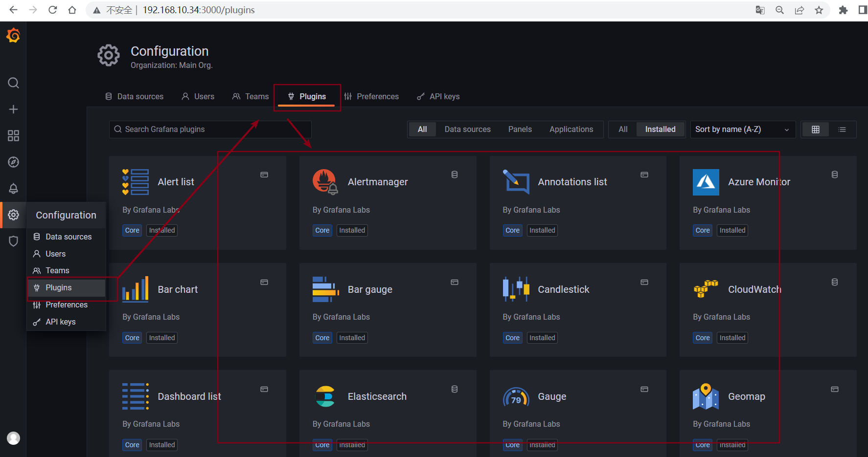The image size is (868, 457).
Task: Click the Annotations list plugin icon
Action: (516, 182)
